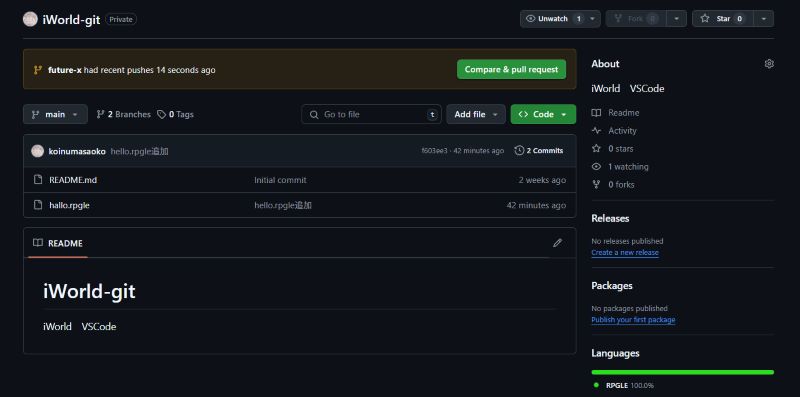800x397 pixels.
Task: Click the branch icon beside 2 Branches
Action: click(x=101, y=114)
